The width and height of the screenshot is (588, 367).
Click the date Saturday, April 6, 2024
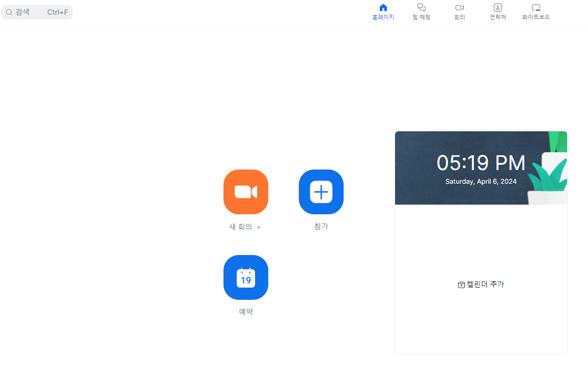pos(481,181)
